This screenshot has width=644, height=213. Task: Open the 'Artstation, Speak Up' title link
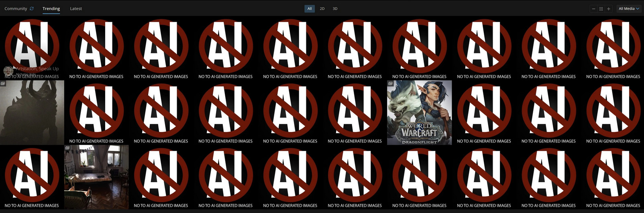(37, 69)
